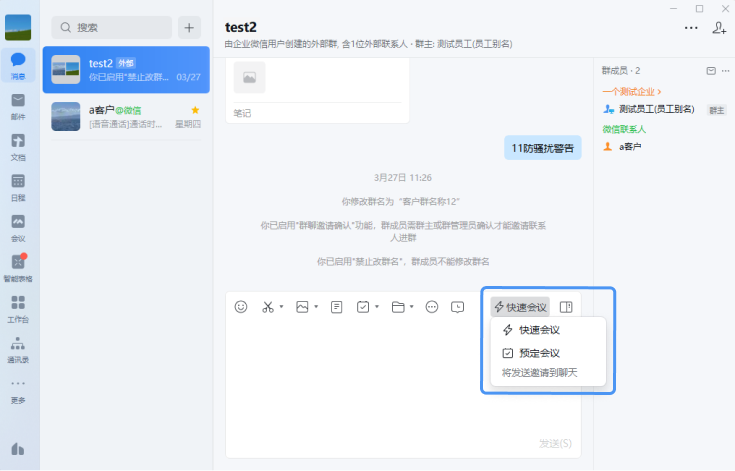
Task: Choose 预定会议 in the meeting menu
Action: (538, 353)
